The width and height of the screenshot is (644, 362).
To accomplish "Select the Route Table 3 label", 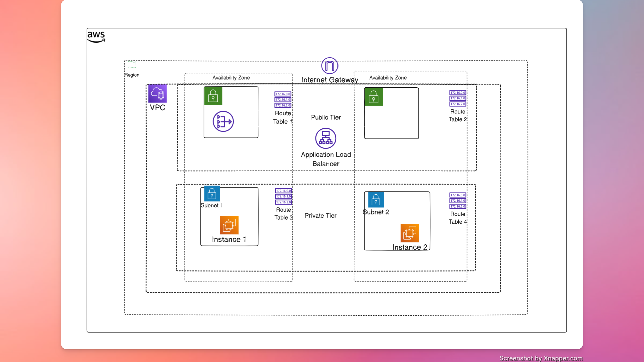I will tap(283, 214).
